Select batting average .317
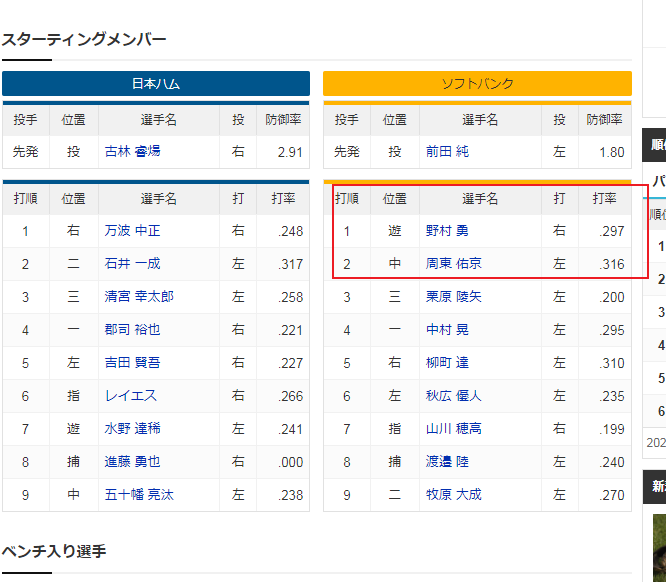This screenshot has width=666, height=582. [291, 264]
